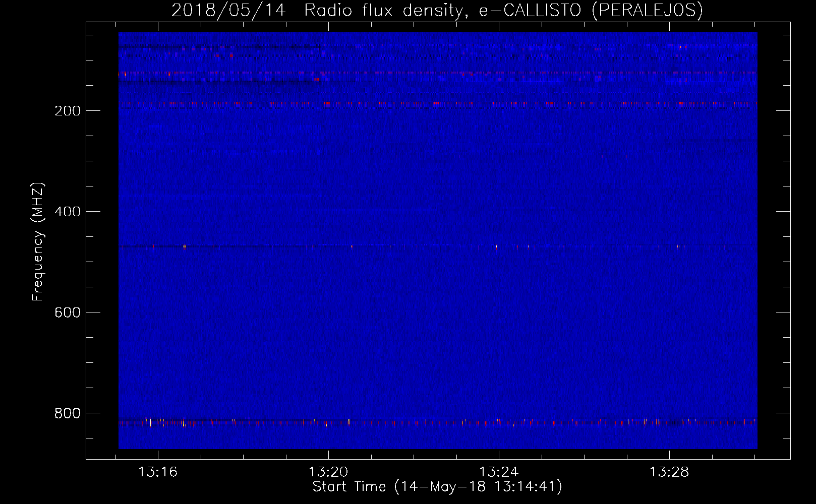Click the 600 frequency axis label
Screen dimensions: 816x504
coord(67,312)
